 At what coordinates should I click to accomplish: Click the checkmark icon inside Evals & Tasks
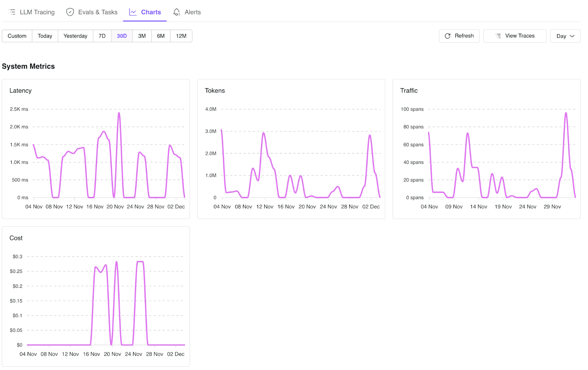70,11
